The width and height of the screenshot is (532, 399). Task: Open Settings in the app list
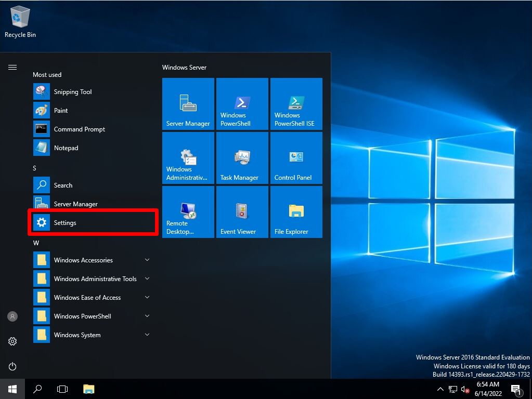pos(92,223)
